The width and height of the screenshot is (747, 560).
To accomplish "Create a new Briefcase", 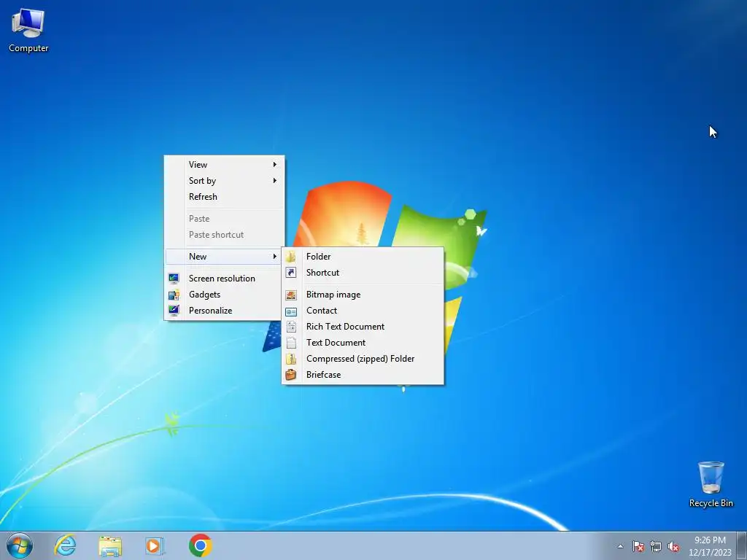I will [x=363, y=375].
